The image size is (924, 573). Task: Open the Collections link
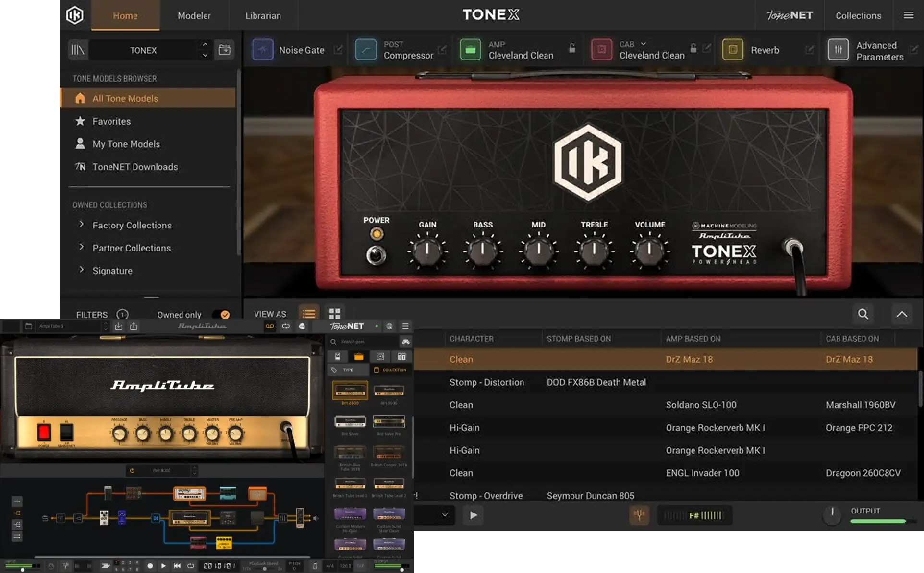point(858,16)
